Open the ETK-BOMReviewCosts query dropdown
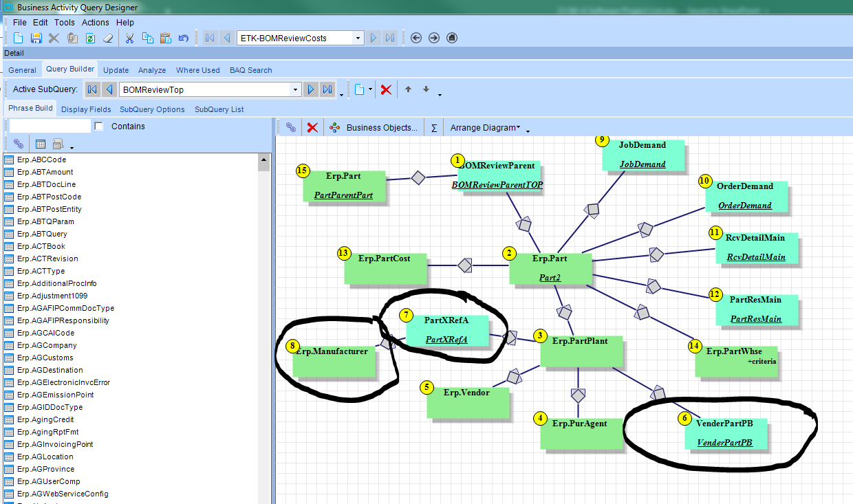This screenshot has height=504, width=853. (x=358, y=39)
